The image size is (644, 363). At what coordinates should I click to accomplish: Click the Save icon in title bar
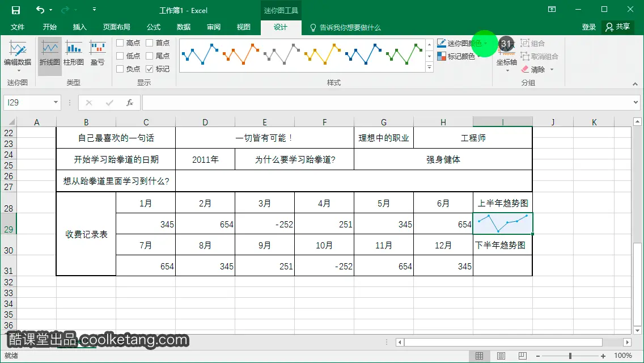16,10
